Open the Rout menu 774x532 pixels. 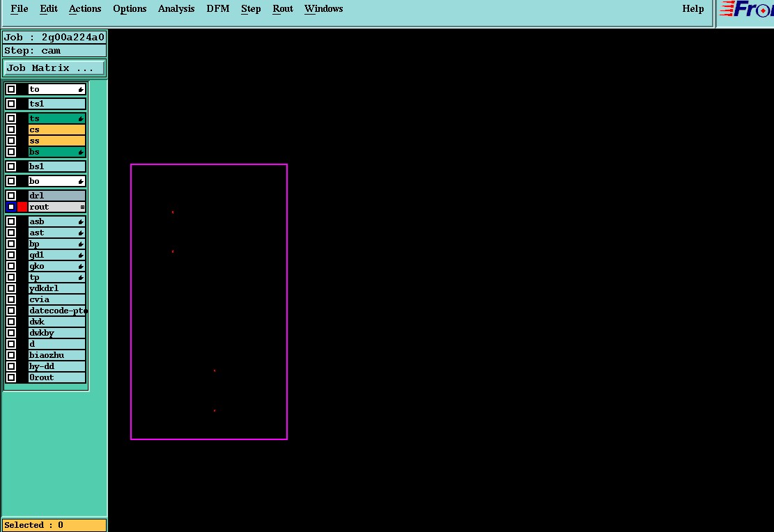coord(283,9)
